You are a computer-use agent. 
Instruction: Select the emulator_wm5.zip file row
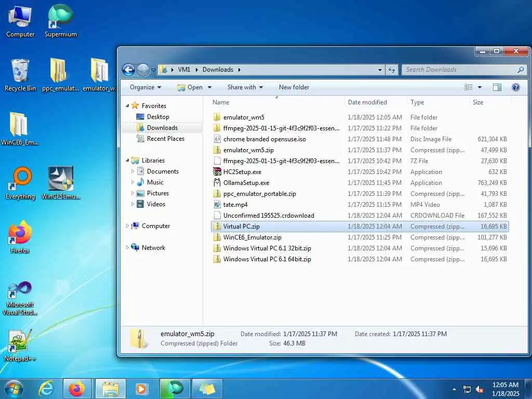pos(360,150)
